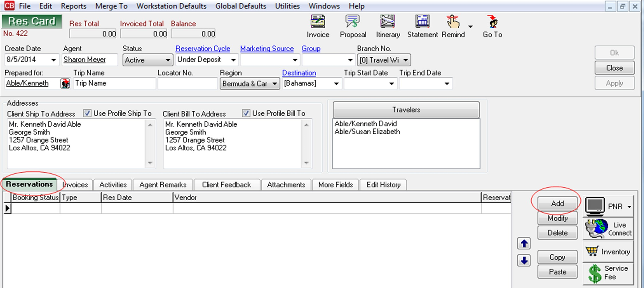
Task: Click the Live Connect globe icon
Action: [x=596, y=228]
